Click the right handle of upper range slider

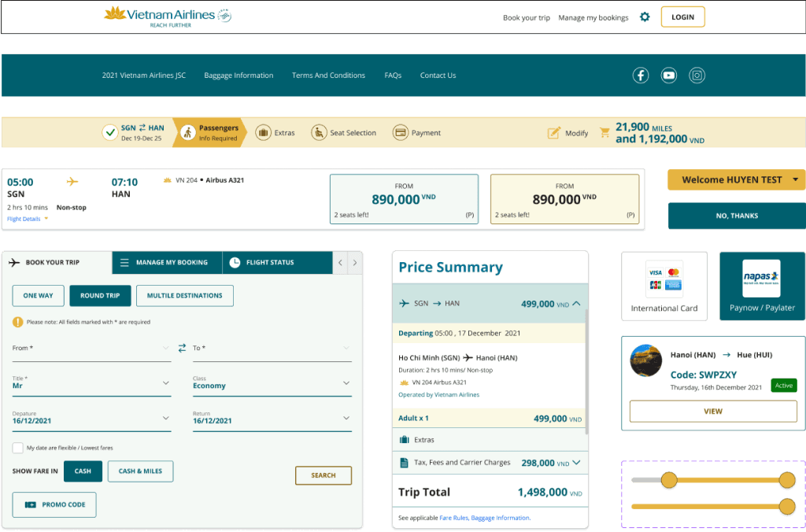[x=787, y=480]
